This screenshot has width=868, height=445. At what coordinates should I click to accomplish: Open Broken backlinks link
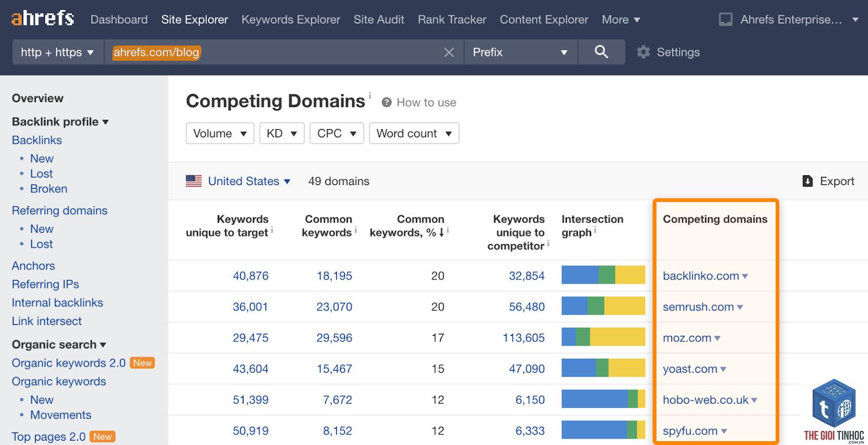coord(49,189)
